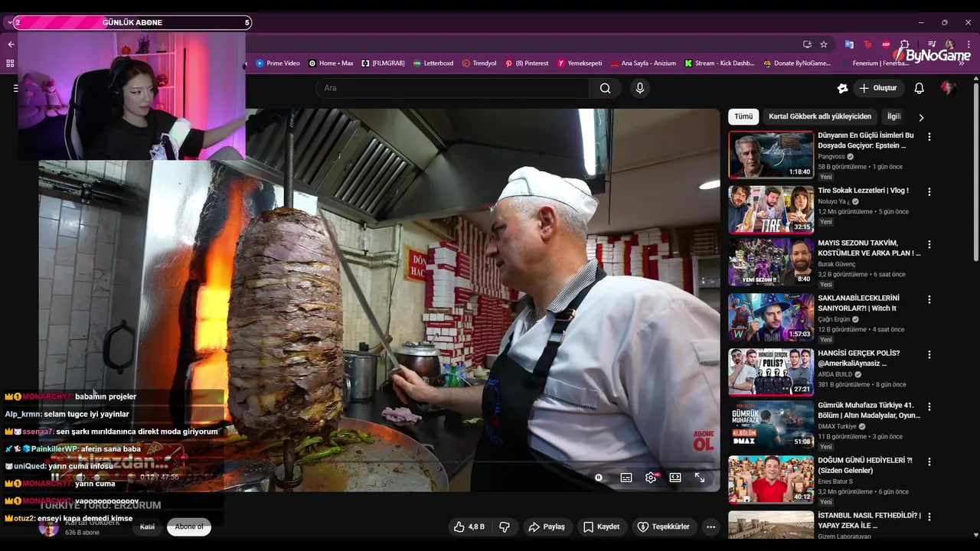
Task: Click the Burak Güvenç channel name
Action: click(x=838, y=264)
